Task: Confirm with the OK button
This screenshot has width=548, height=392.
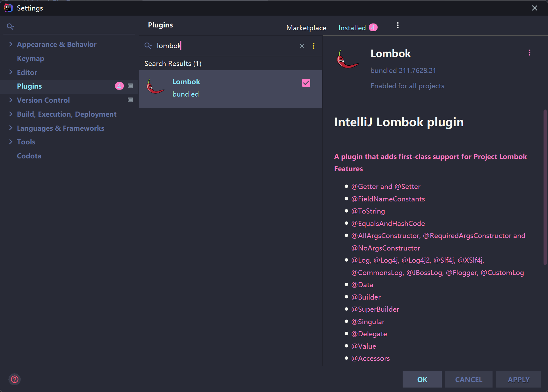Action: (422, 379)
